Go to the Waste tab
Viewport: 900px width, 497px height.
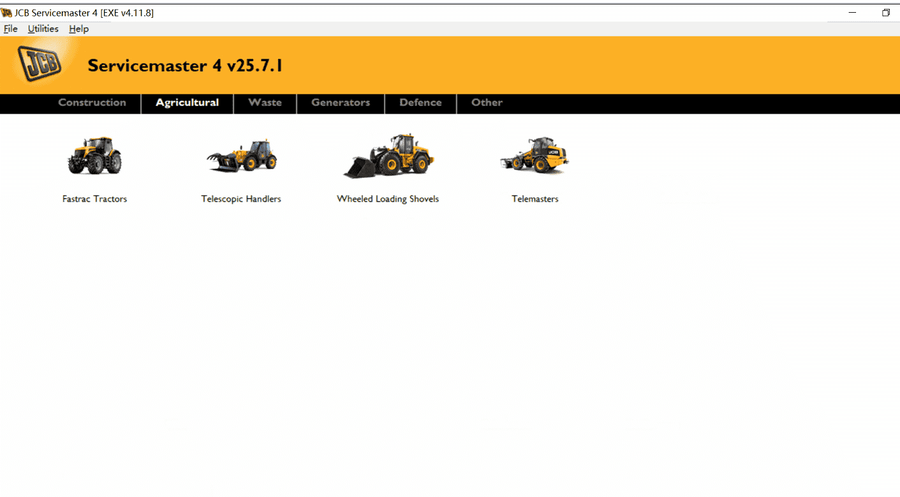pyautogui.click(x=265, y=103)
